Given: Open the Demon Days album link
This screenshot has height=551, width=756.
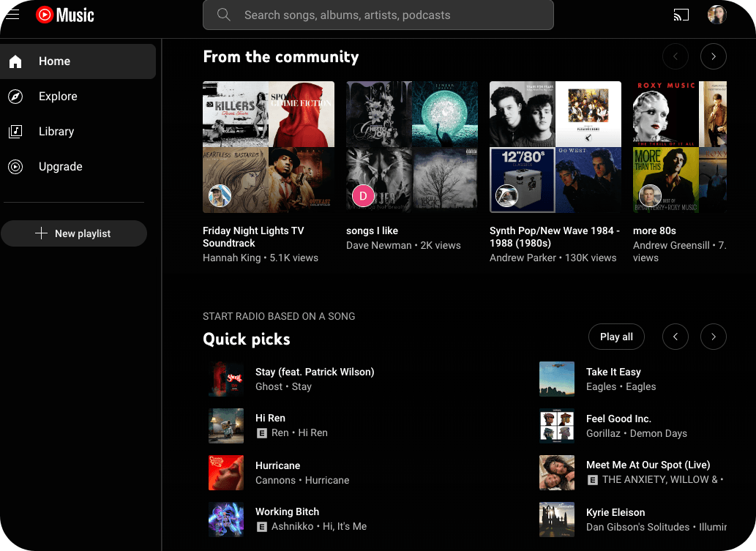Looking at the screenshot, I should click(x=658, y=433).
